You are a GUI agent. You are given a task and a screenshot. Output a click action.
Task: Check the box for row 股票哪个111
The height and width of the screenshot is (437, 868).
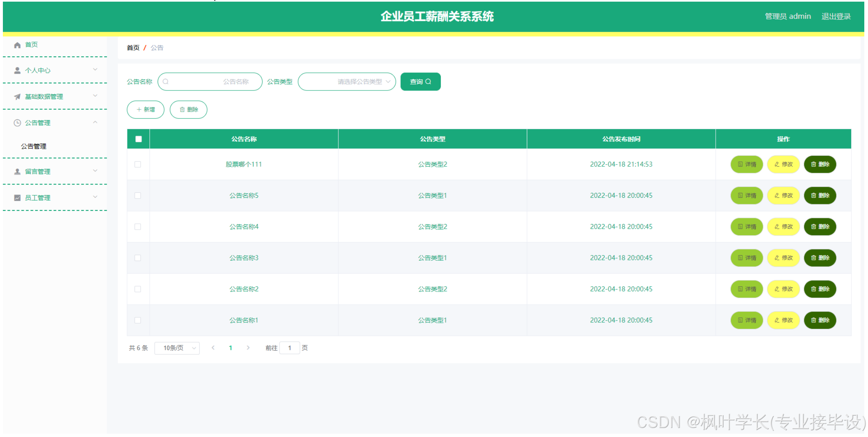tap(138, 164)
